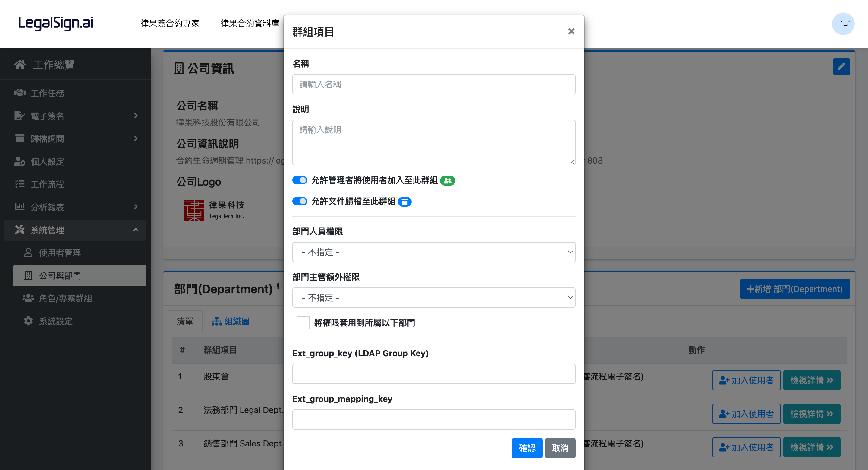This screenshot has height=470, width=868.
Task: Open the 部門主管額外權限 dropdown
Action: pyautogui.click(x=433, y=297)
